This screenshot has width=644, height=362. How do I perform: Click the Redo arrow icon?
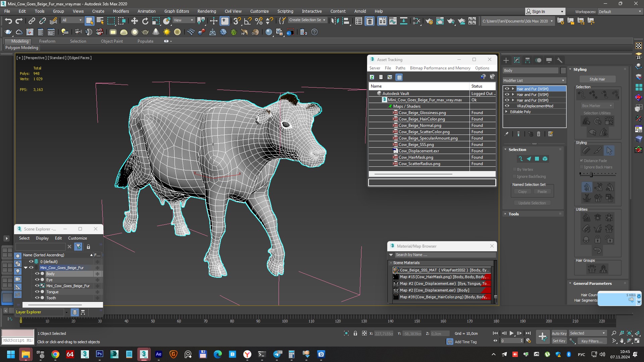pyautogui.click(x=19, y=21)
